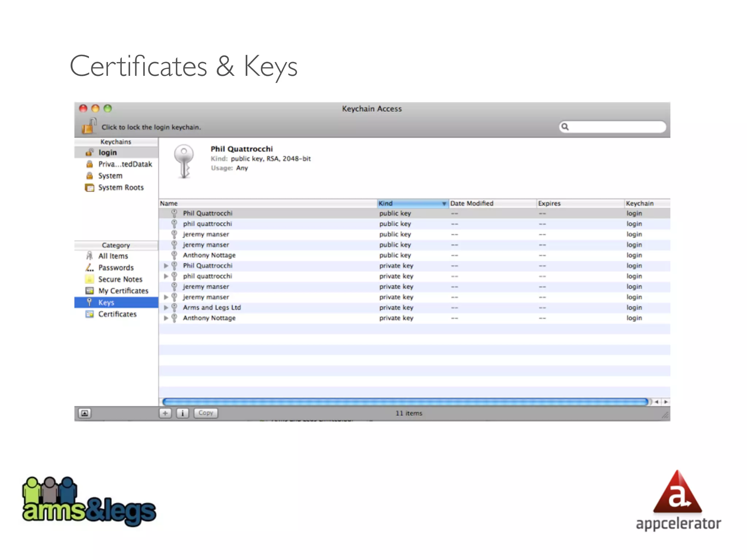
Task: Choose the Passwords category
Action: point(116,268)
